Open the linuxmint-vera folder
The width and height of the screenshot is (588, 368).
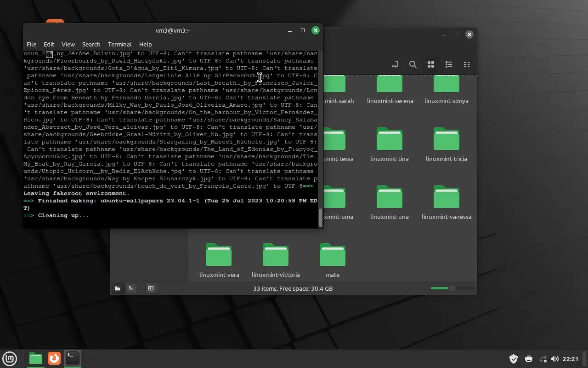219,261
